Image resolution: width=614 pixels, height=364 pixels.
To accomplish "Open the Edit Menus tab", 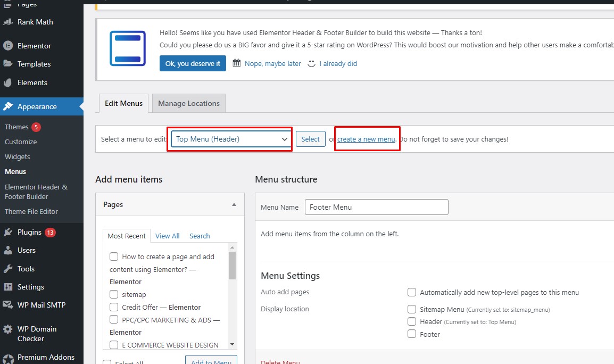I will click(124, 103).
